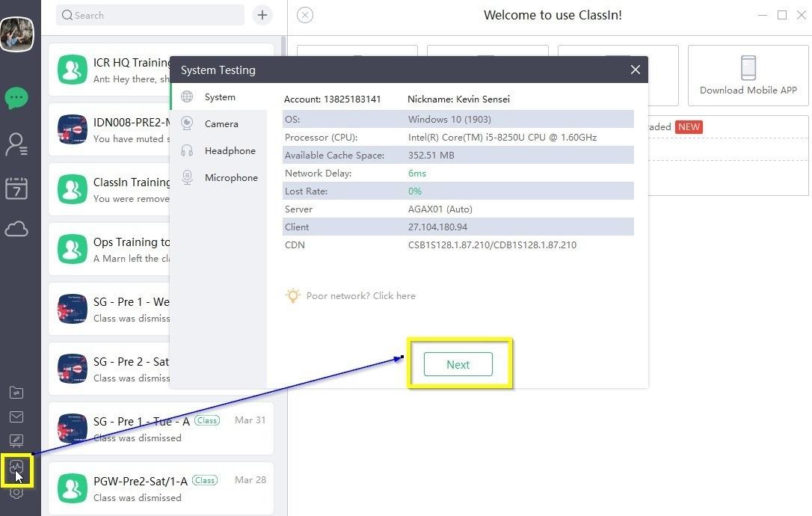Click the Mar 28 date label
Screen dimensions: 812x516
[250, 480]
